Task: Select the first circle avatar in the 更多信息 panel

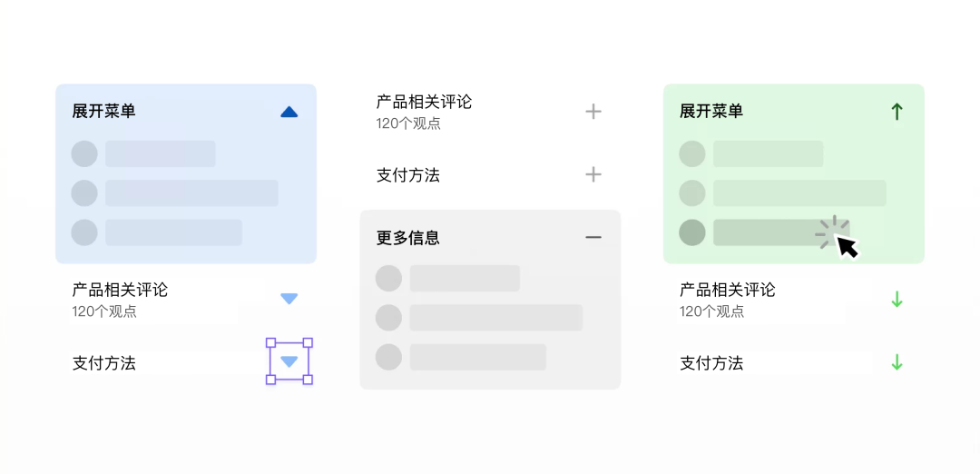Action: [x=388, y=279]
